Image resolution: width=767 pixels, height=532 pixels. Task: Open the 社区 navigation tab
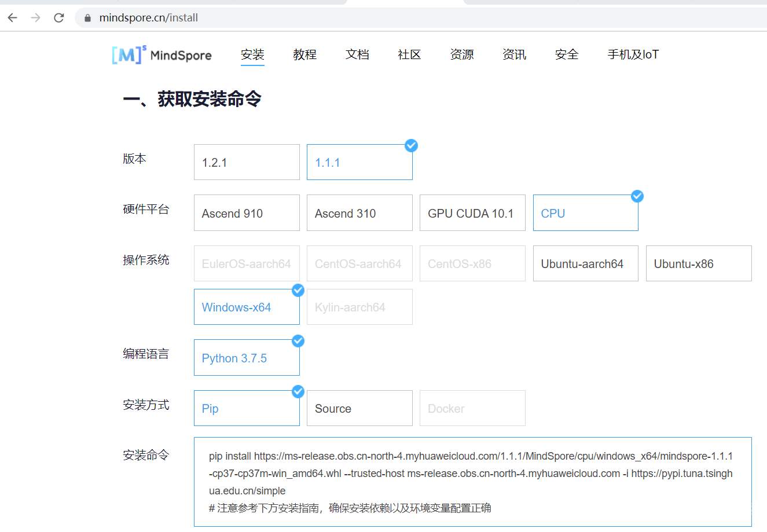pyautogui.click(x=409, y=54)
